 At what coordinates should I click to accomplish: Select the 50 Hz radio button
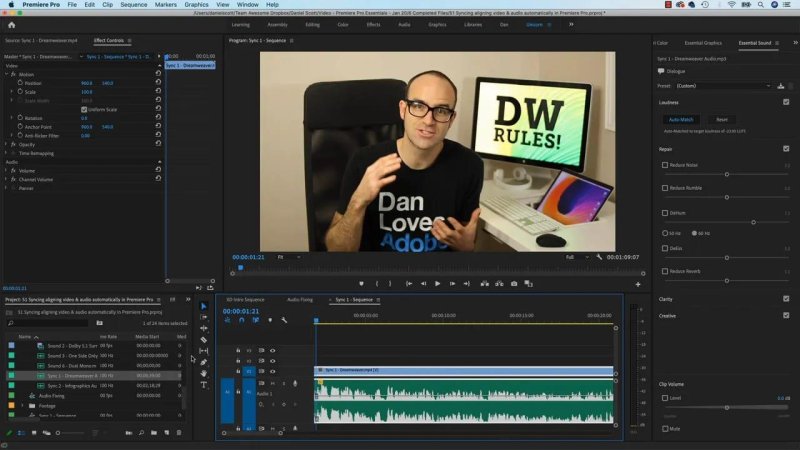pos(665,233)
